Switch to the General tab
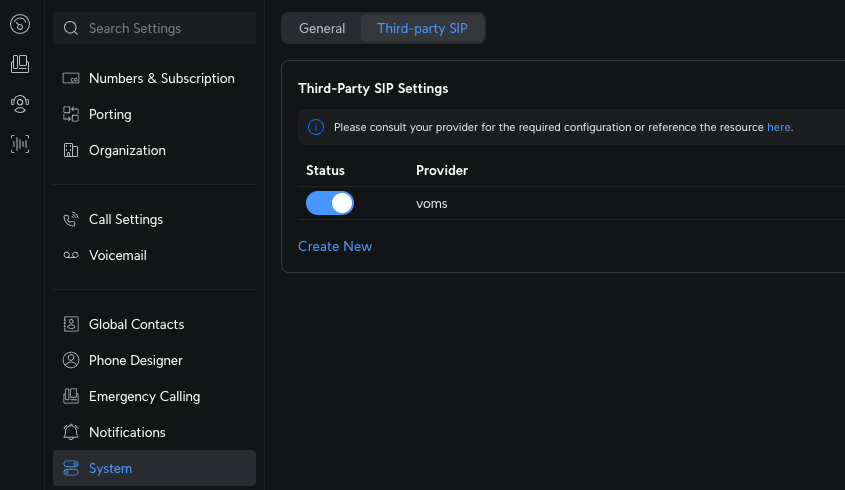The width and height of the screenshot is (845, 490). point(322,28)
